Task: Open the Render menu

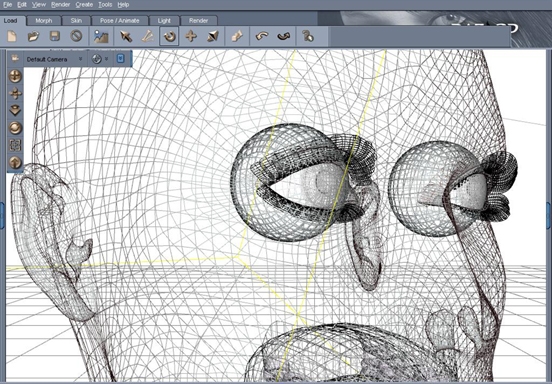Action: click(61, 5)
